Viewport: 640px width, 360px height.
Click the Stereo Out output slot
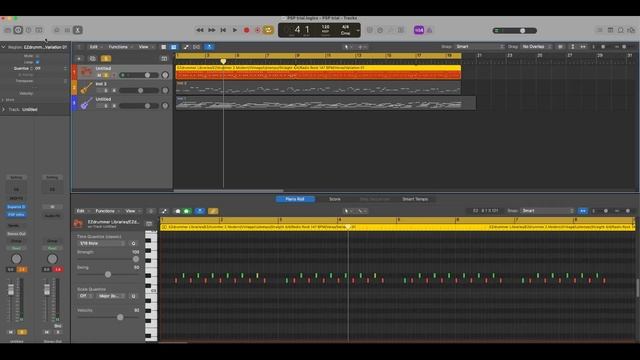click(x=16, y=233)
